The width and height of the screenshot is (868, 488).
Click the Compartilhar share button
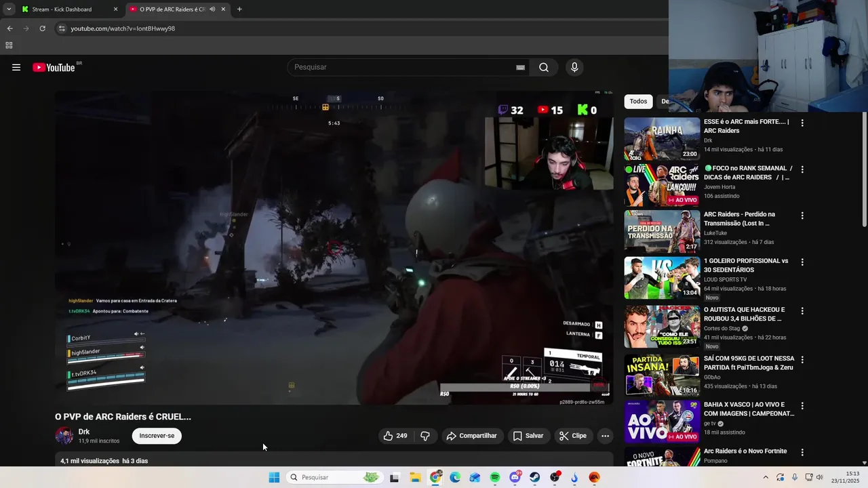472,436
